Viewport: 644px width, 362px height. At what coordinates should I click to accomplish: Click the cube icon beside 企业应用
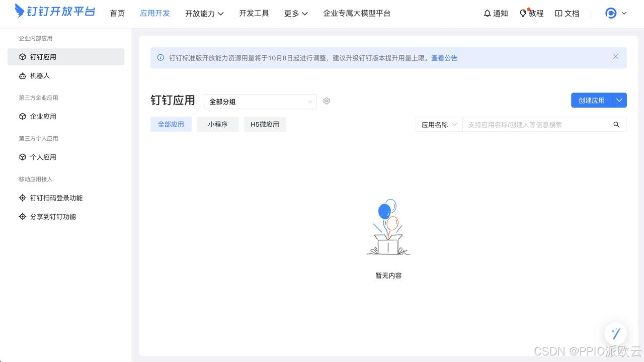[x=22, y=116]
